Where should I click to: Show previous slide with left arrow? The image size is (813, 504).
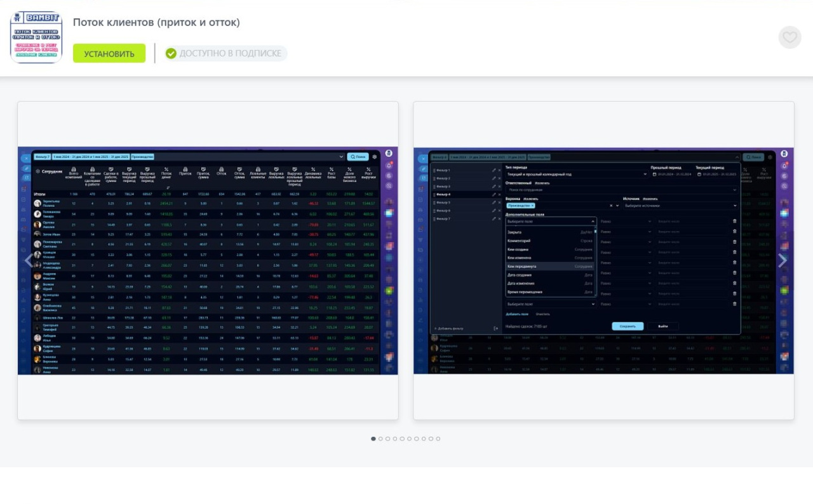click(29, 260)
